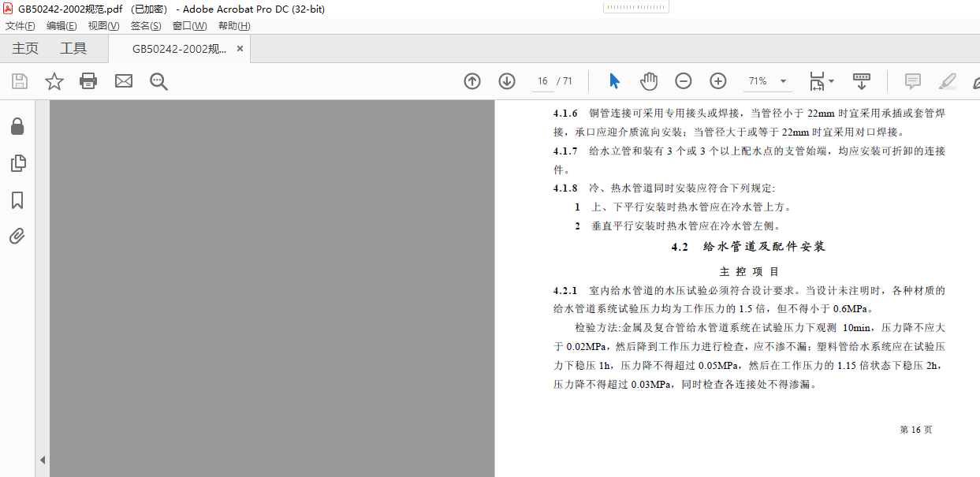
Task: Go to the next page with the down arrow
Action: pos(507,81)
